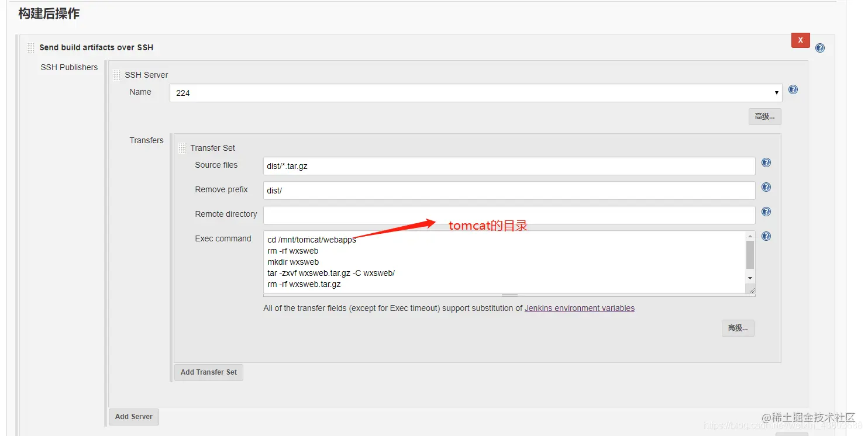The width and height of the screenshot is (868, 436).
Task: Click Add Server button
Action: point(134,417)
